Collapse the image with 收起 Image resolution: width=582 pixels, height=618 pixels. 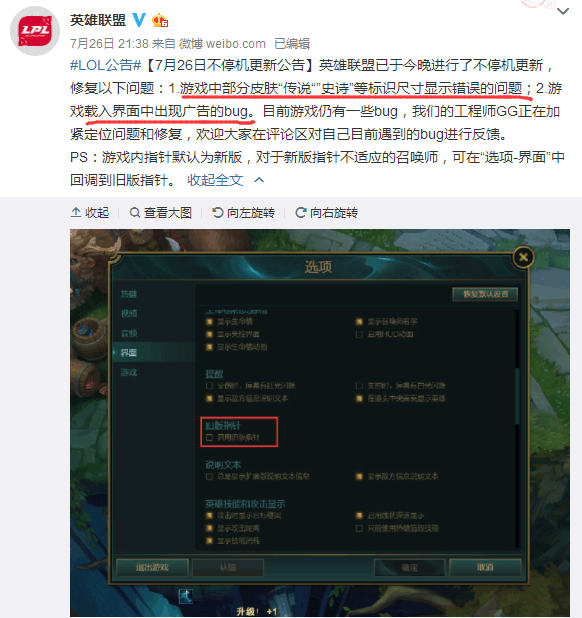90,213
